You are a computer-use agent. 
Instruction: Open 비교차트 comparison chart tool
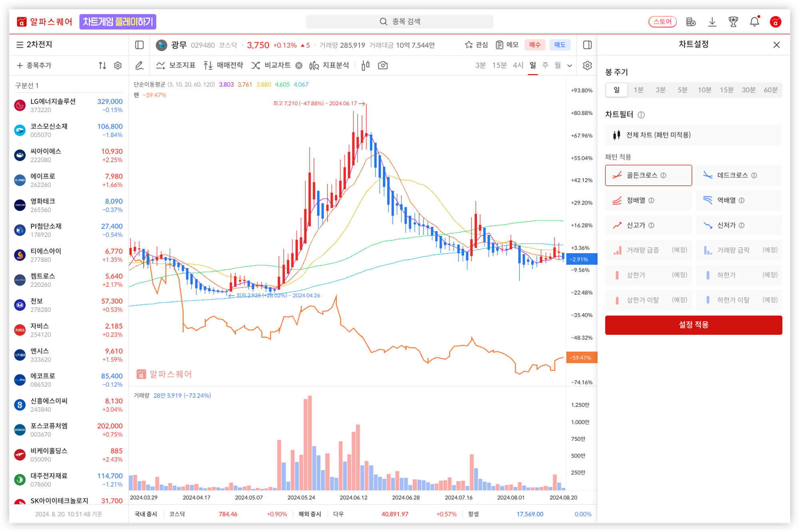pyautogui.click(x=271, y=66)
